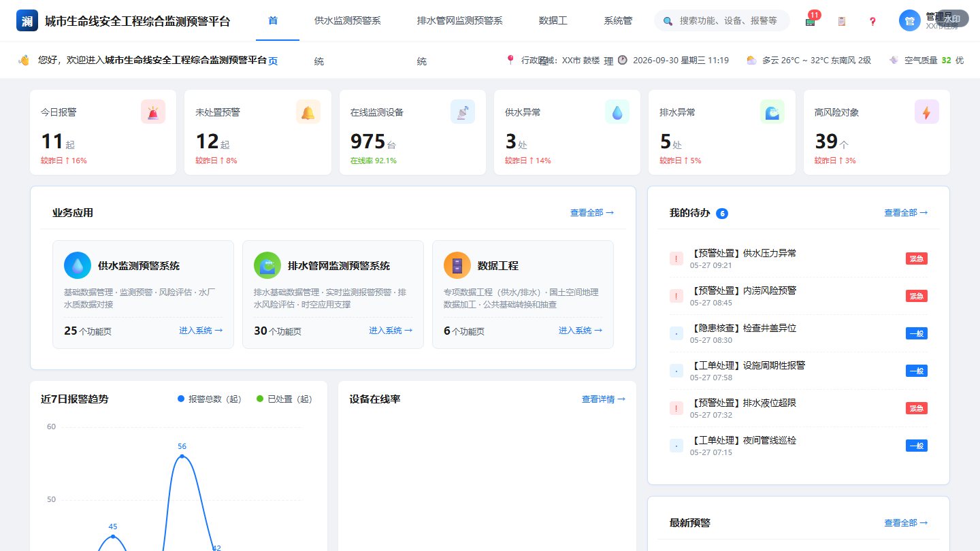Click 查看全部 link in 我的待办 panel
The image size is (980, 551).
[x=906, y=213]
